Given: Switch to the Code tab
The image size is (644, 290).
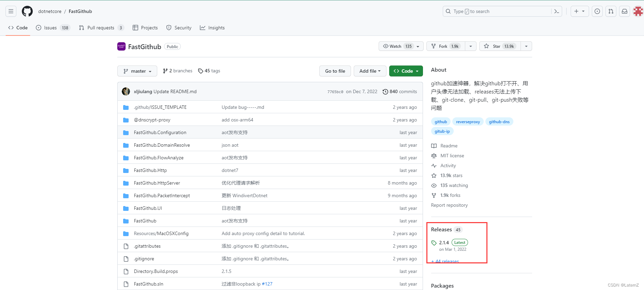Looking at the screenshot, I should click(x=18, y=28).
